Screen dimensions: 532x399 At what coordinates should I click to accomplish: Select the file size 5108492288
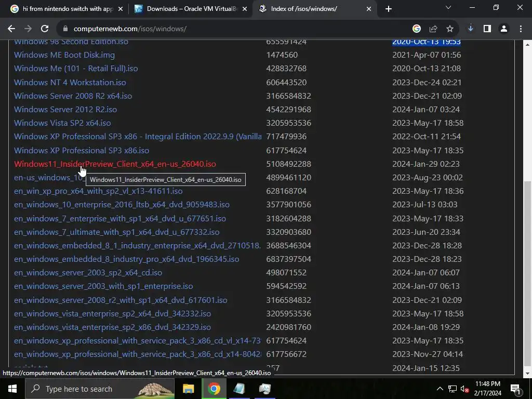[289, 164]
